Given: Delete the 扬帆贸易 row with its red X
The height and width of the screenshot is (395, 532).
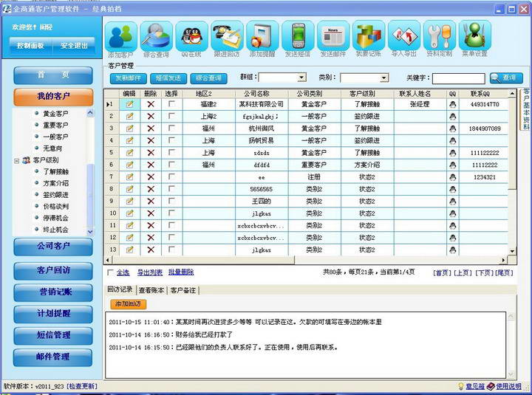Looking at the screenshot, I should [151, 140].
